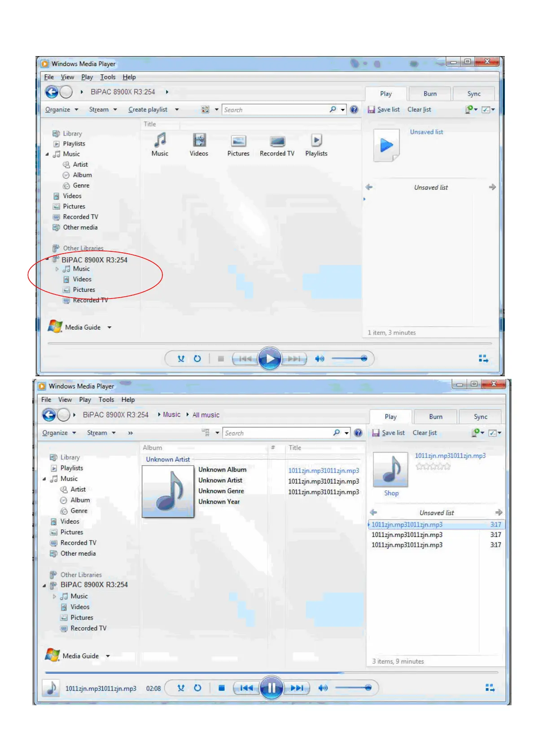Image resolution: width=534 pixels, height=756 pixels.
Task: Click Music breadcrumb in lower window
Action: (171, 414)
